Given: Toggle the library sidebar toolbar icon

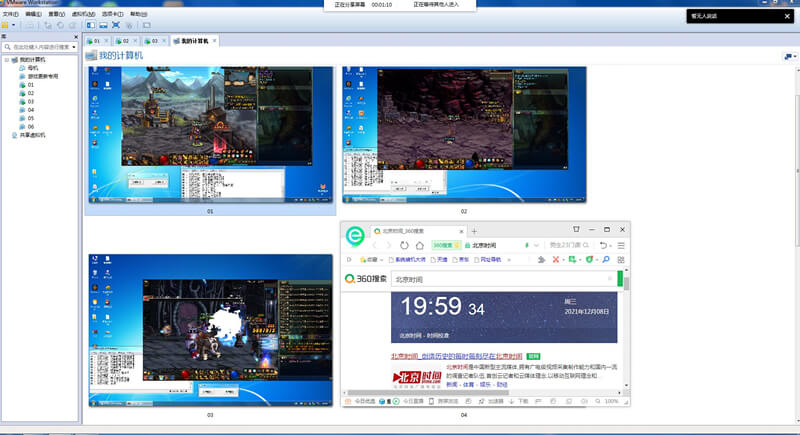Looking at the screenshot, I should (x=91, y=25).
